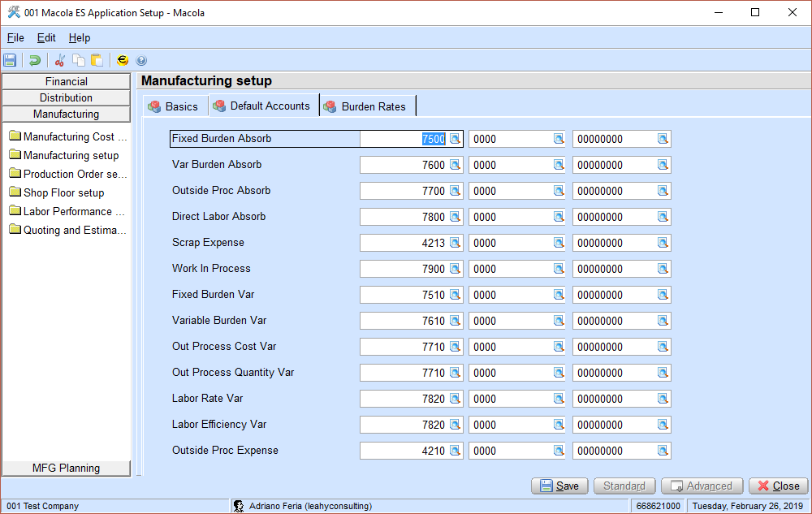Open lookup beside Fixed Burden Absorb 0000 field
Viewport: 812px width, 514px height.
pos(559,139)
